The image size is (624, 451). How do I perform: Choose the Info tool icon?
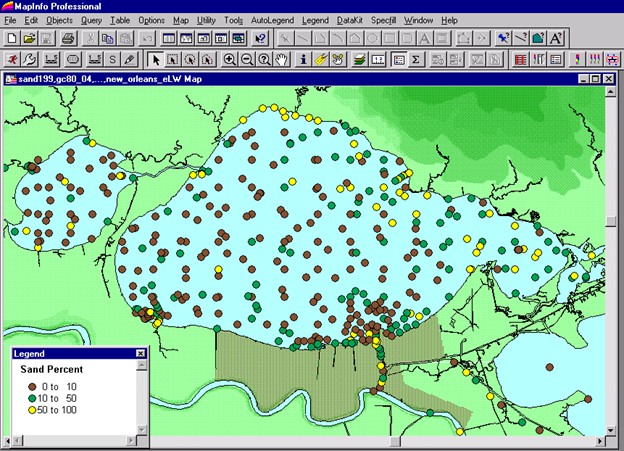coord(303,60)
